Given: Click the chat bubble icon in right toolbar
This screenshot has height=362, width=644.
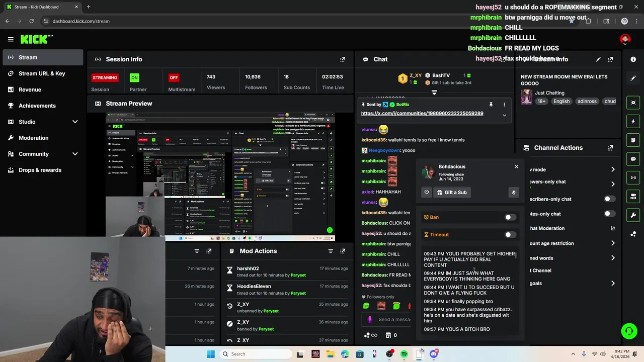Looking at the screenshot, I should tap(633, 159).
